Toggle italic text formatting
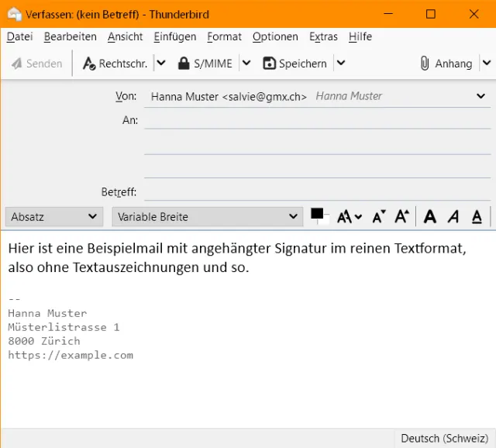 (453, 217)
